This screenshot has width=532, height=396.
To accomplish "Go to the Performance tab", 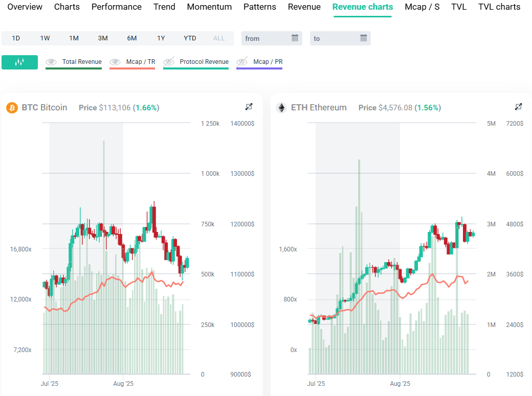I will tap(117, 7).
